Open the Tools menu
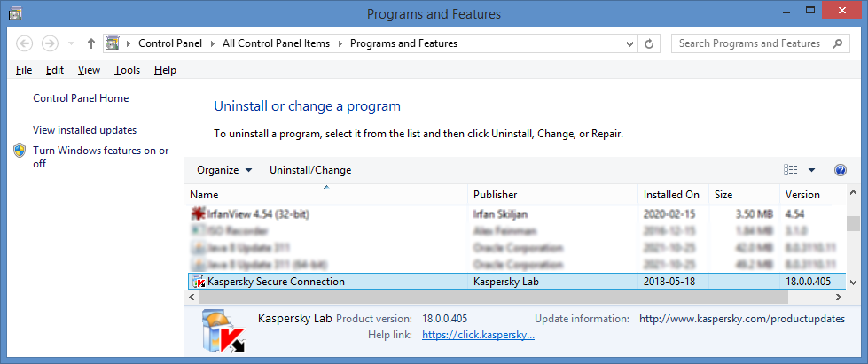The width and height of the screenshot is (868, 364). [x=127, y=70]
